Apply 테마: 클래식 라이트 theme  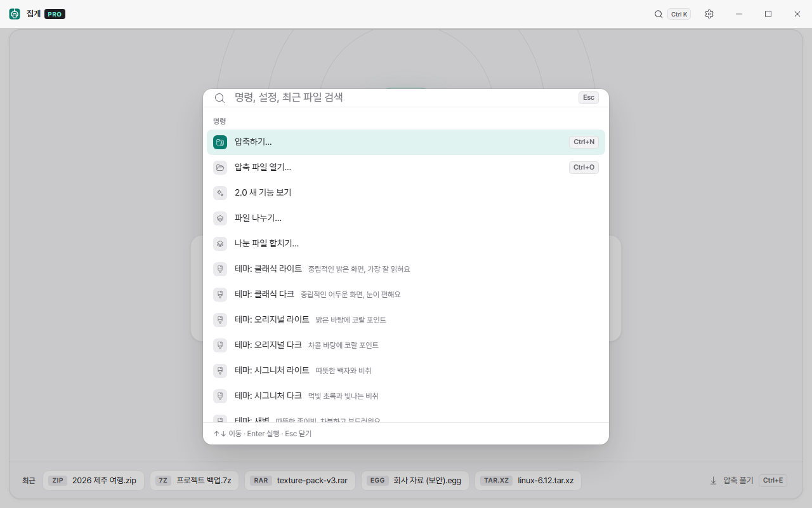click(x=406, y=269)
